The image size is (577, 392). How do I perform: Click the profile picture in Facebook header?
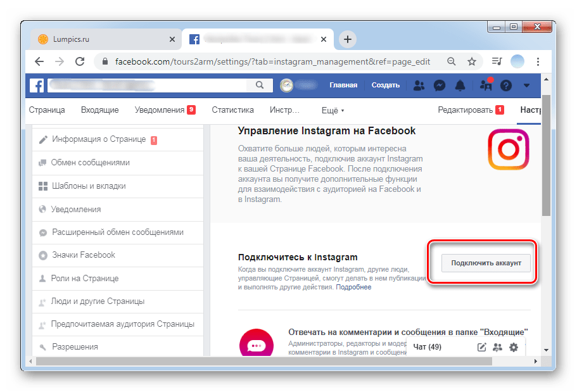point(287,85)
